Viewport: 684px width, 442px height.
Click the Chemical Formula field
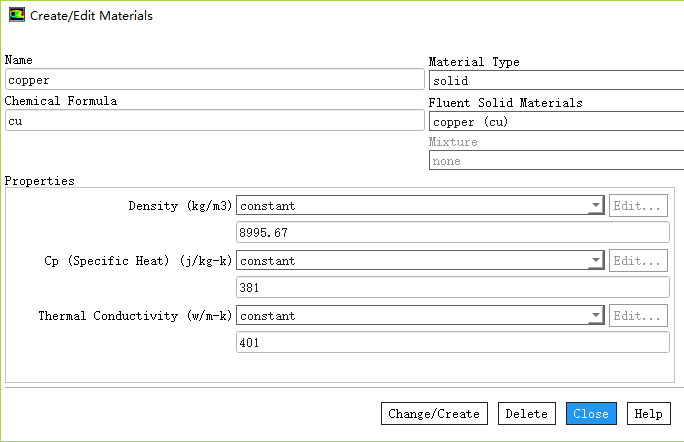pos(214,121)
